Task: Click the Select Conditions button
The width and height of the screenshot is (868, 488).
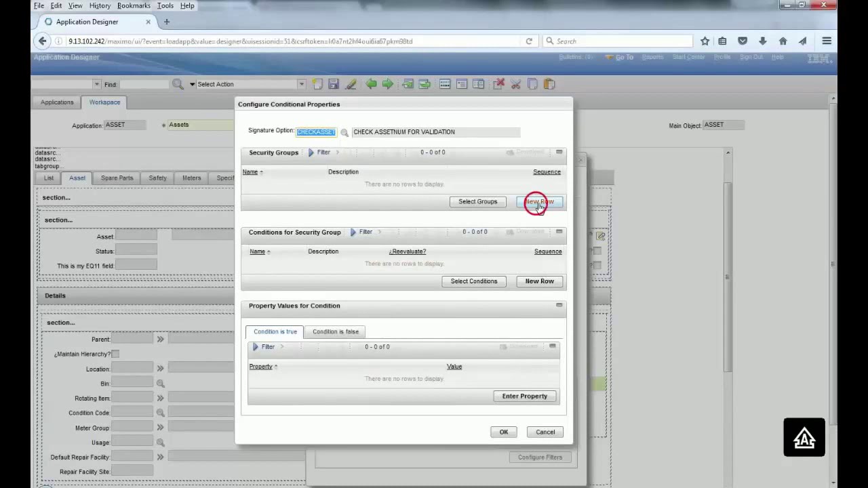Action: pos(474,281)
